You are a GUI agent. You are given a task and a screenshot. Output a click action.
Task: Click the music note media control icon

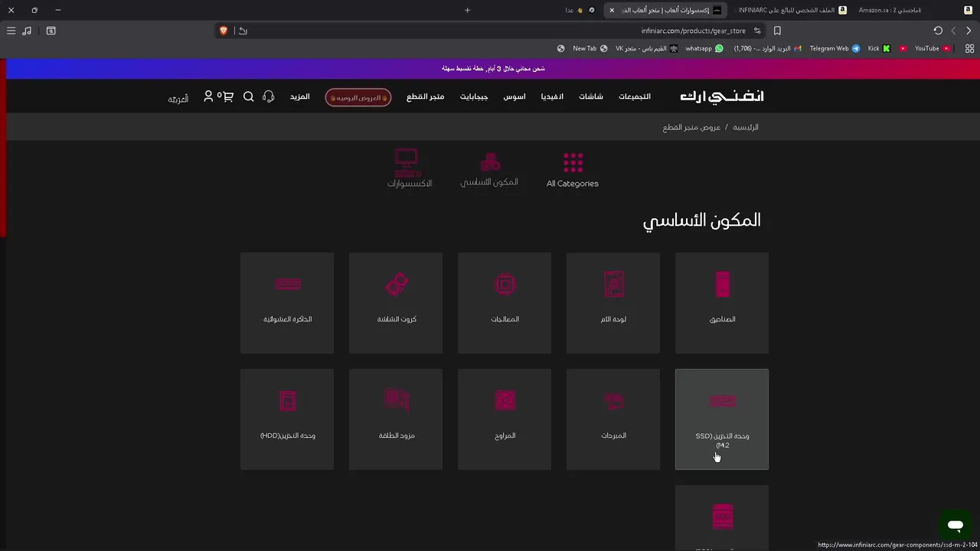(28, 31)
